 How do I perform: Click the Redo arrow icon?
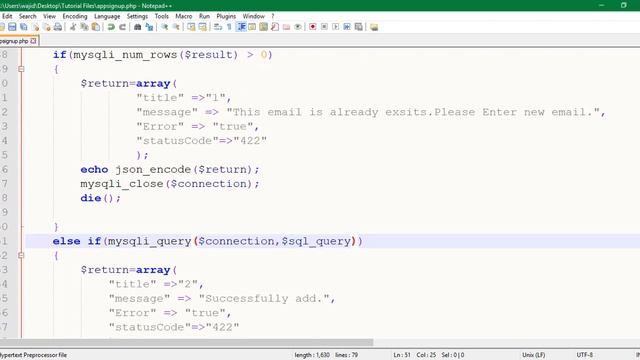122,27
